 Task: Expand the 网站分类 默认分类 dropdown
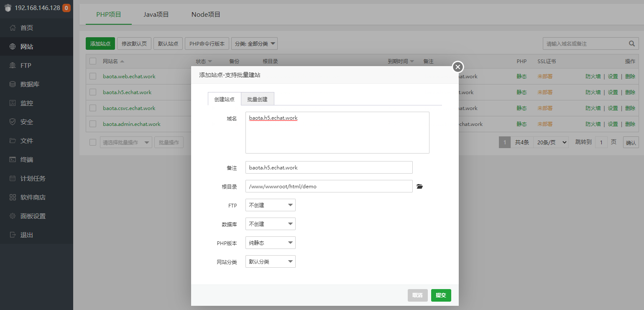tap(270, 262)
